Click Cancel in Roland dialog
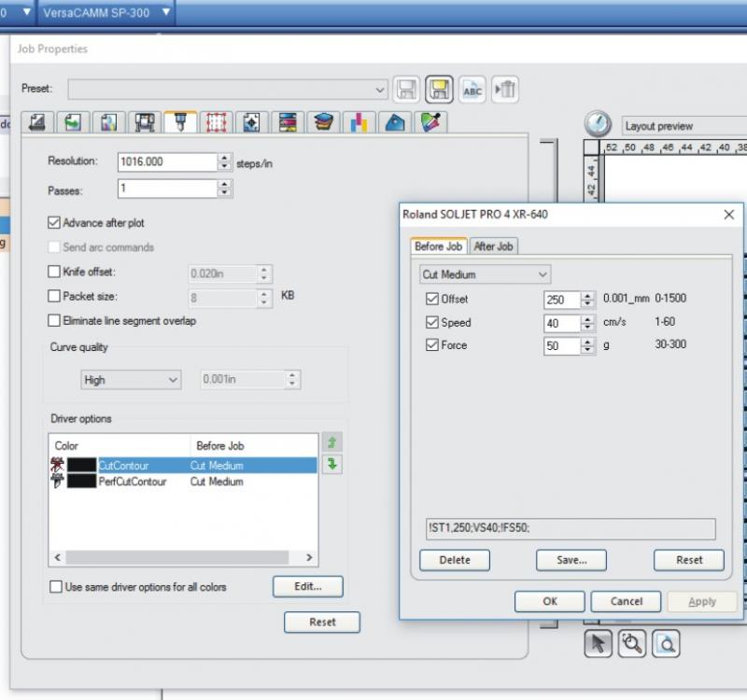This screenshot has width=747, height=700. tap(626, 601)
